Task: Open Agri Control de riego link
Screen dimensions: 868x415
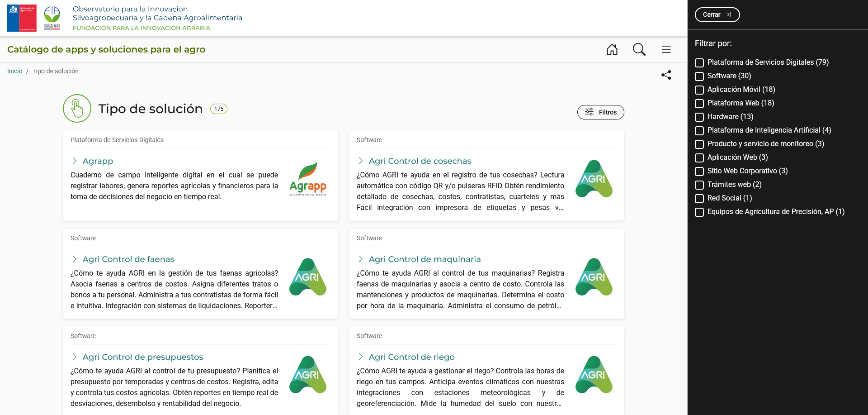Action: point(411,357)
